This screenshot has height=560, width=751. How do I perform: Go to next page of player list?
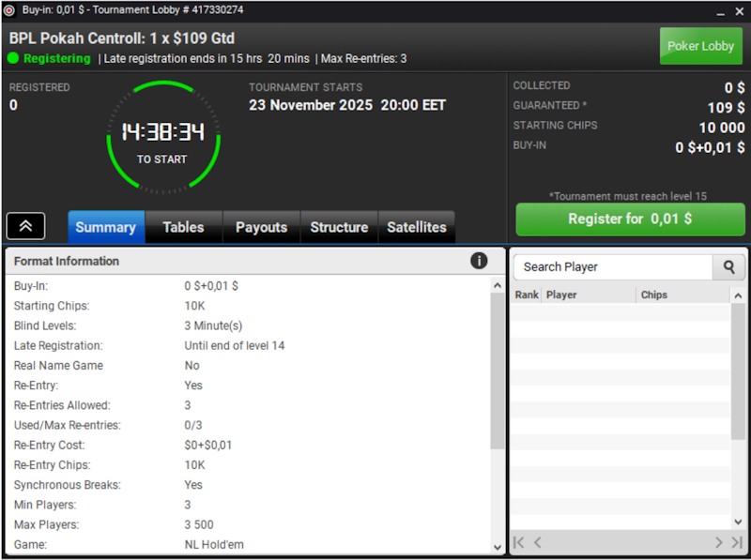click(718, 542)
